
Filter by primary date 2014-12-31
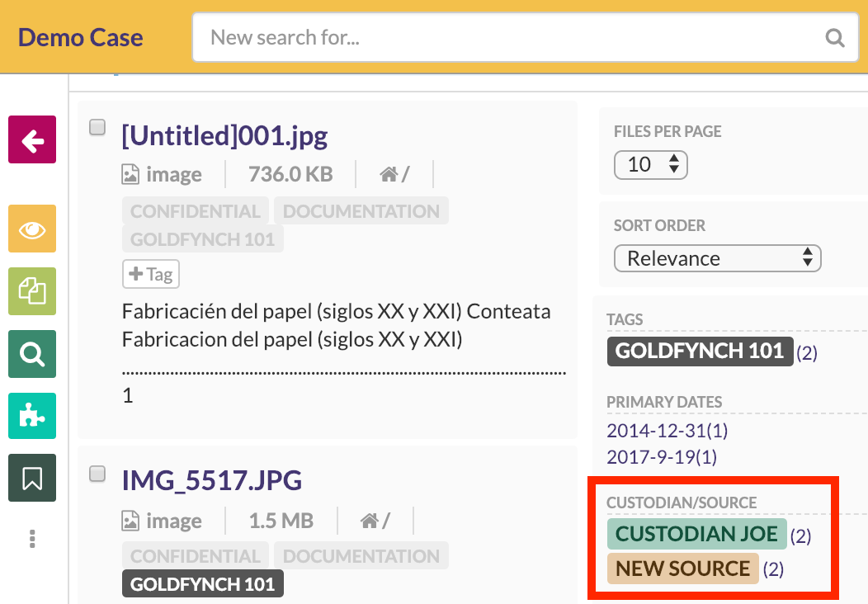click(667, 431)
